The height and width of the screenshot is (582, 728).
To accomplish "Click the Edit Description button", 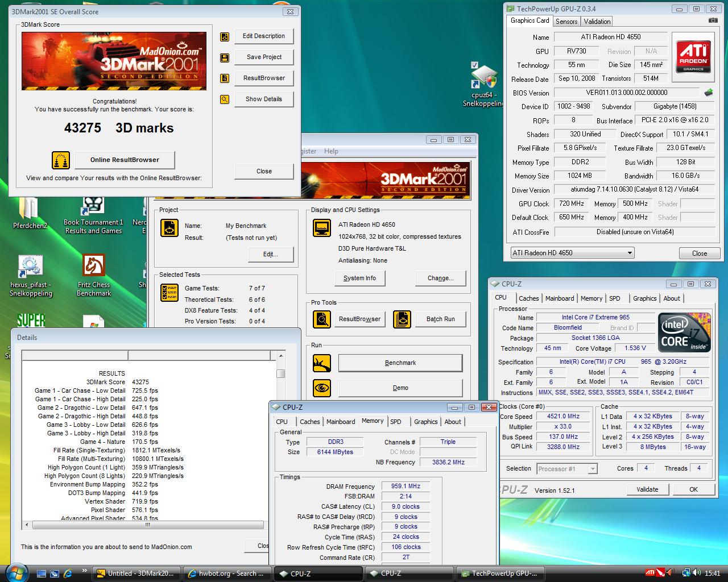I will tap(264, 36).
